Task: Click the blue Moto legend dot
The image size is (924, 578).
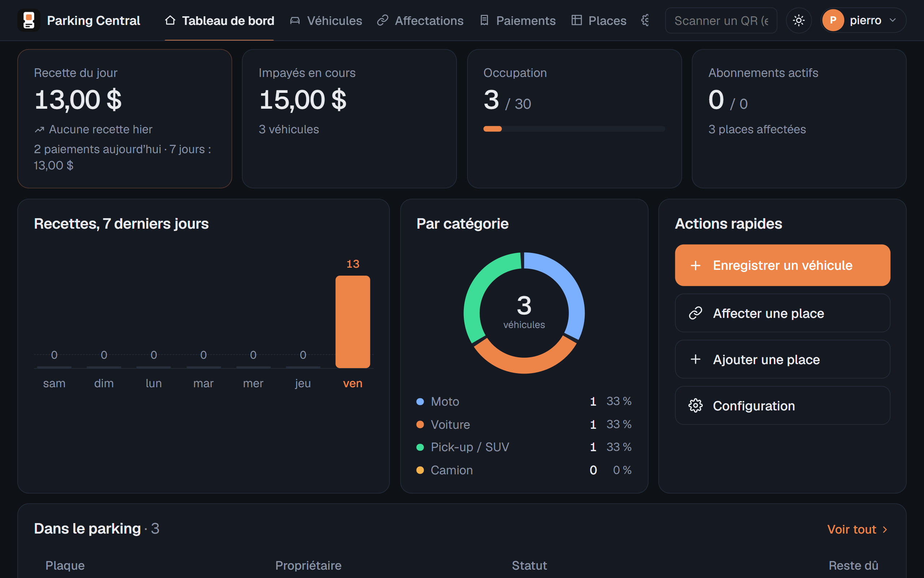Action: [420, 401]
